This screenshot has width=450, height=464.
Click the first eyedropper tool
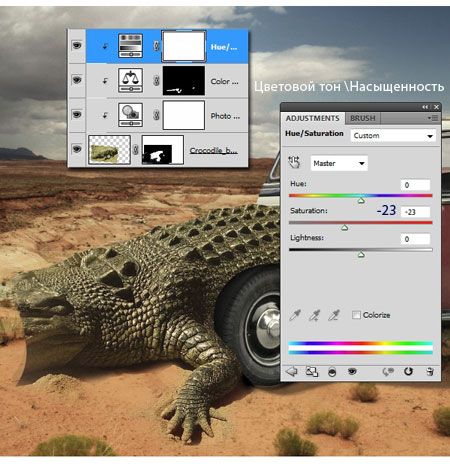[295, 315]
